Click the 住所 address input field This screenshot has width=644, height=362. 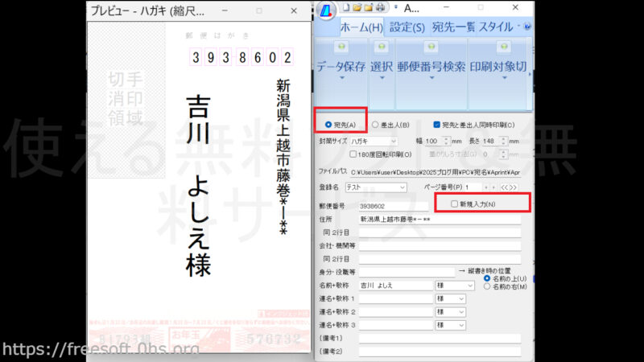[439, 218]
